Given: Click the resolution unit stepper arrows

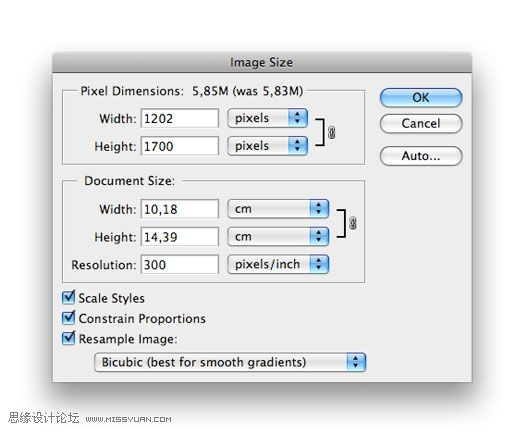Looking at the screenshot, I should click(319, 264).
